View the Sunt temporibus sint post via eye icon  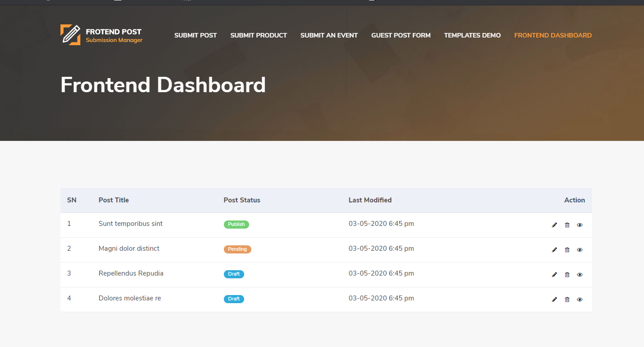[x=580, y=225]
